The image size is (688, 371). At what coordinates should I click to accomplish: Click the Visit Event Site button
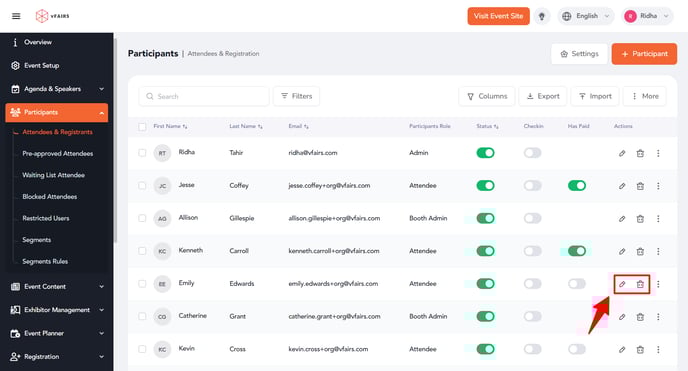coord(498,16)
